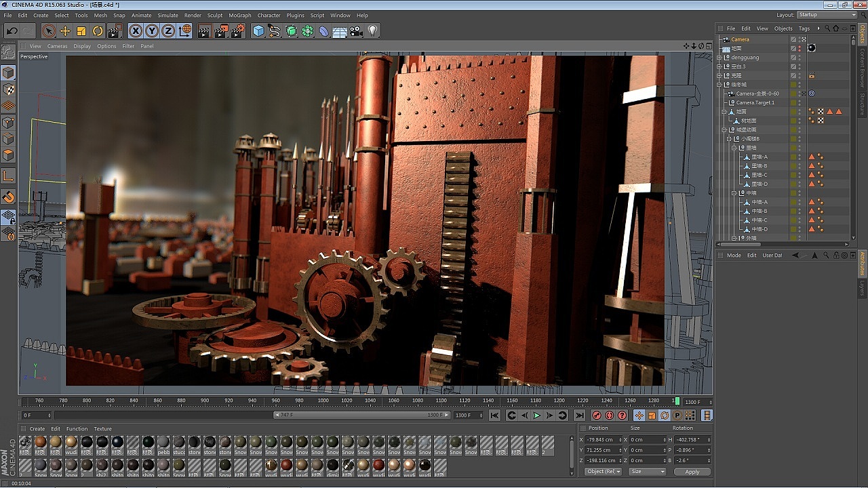Click the Apply button in Coordinates panel

pyautogui.click(x=691, y=471)
